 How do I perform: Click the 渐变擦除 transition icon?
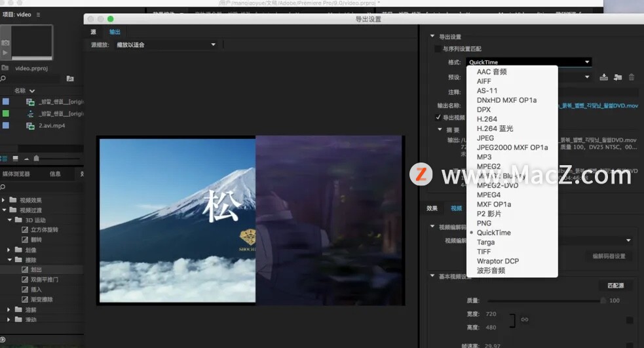click(25, 299)
